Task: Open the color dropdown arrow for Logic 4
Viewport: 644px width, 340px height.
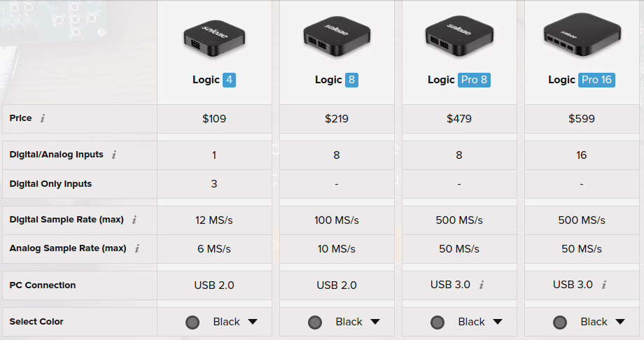Action: tap(253, 322)
